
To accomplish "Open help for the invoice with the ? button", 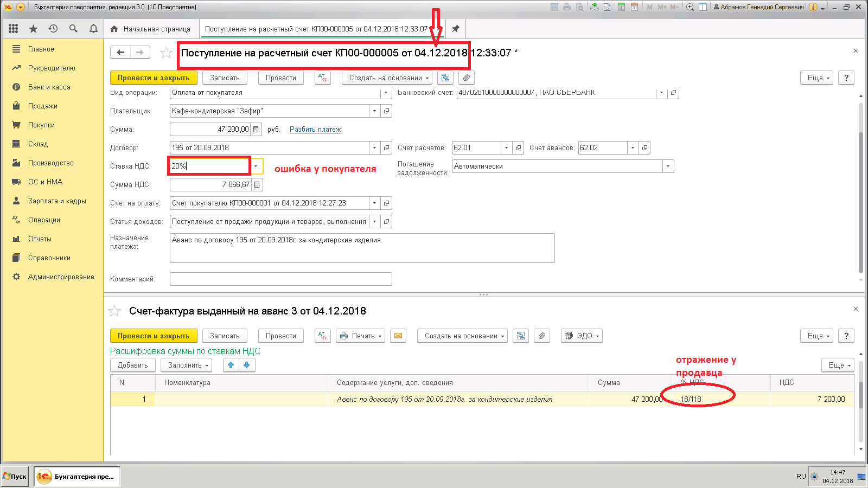I will 846,336.
